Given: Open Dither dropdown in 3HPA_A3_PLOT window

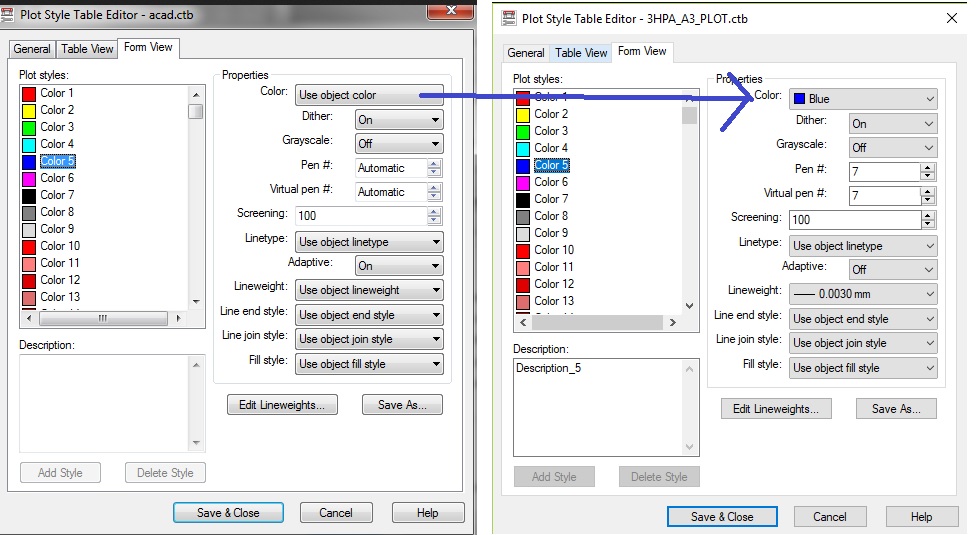Looking at the screenshot, I should tap(893, 124).
